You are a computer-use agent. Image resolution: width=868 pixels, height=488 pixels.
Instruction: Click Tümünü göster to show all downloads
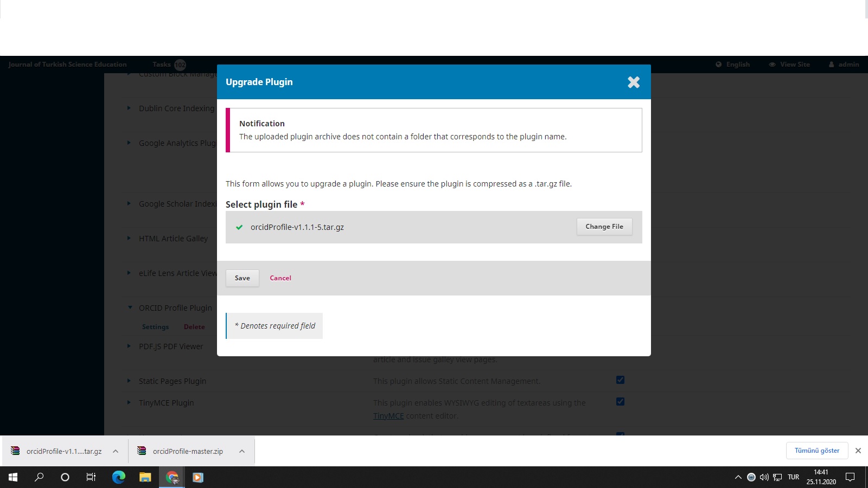817,451
